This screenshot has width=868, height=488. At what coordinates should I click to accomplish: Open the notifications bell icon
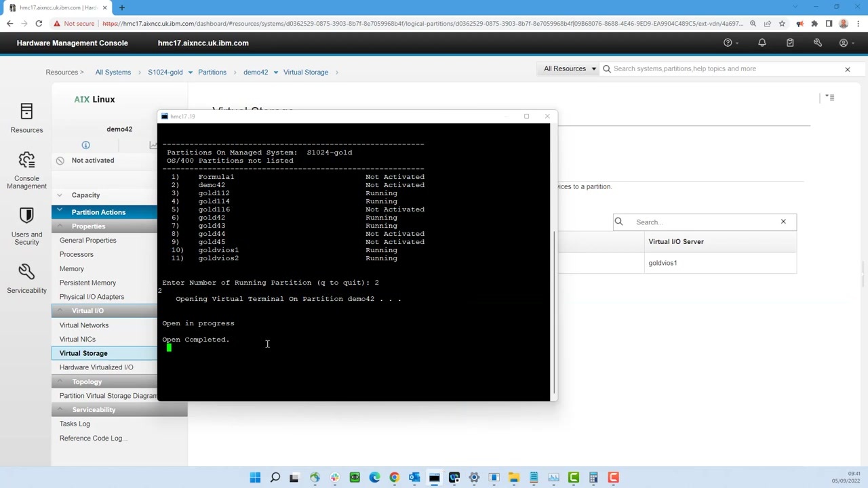[762, 43]
